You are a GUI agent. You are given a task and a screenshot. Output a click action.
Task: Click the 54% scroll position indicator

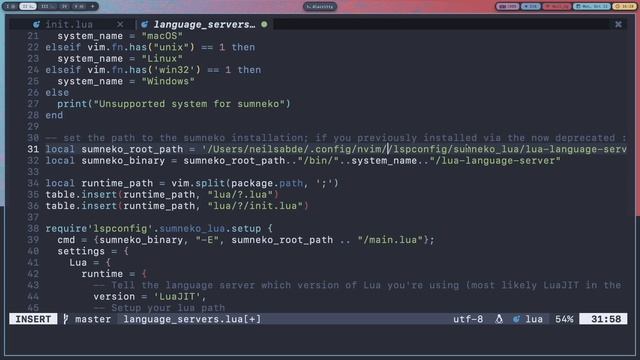click(x=564, y=319)
